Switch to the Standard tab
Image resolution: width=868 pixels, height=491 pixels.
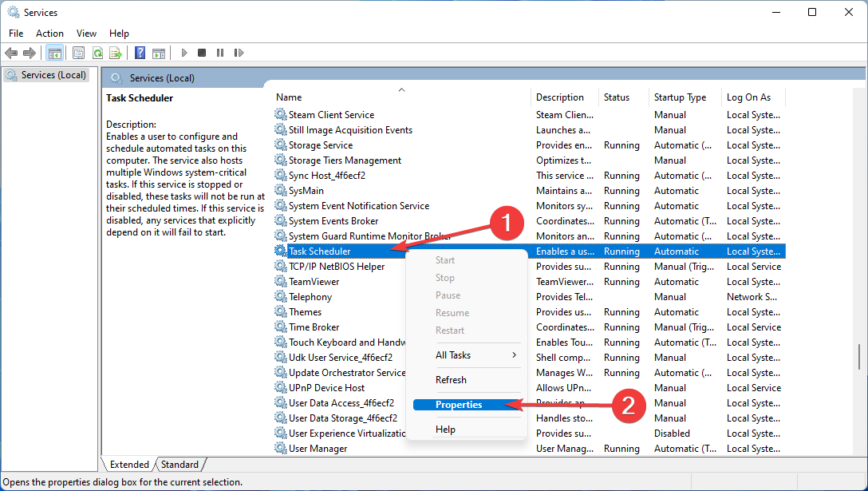click(180, 464)
